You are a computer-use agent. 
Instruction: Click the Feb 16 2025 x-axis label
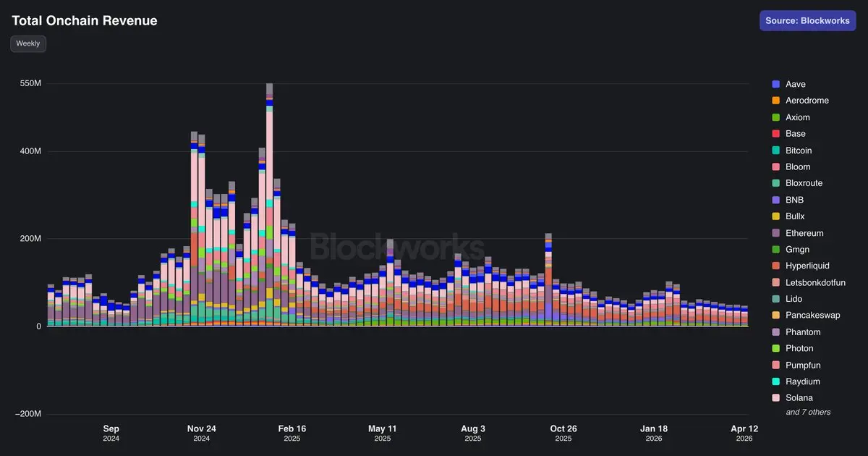click(292, 433)
